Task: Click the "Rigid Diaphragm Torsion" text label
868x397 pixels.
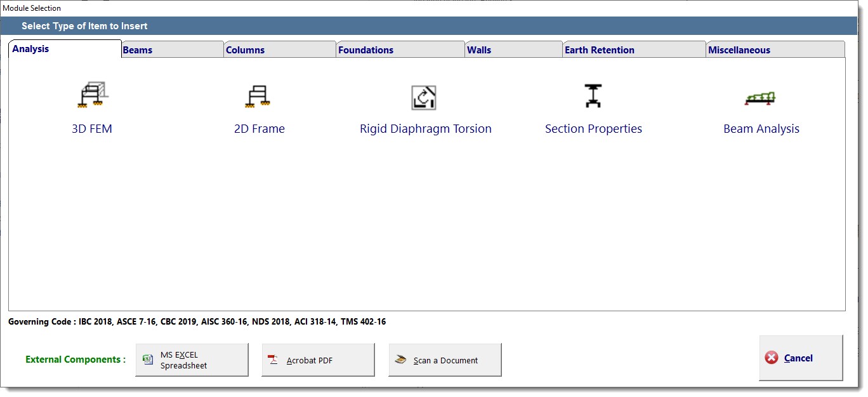Action: pyautogui.click(x=425, y=129)
